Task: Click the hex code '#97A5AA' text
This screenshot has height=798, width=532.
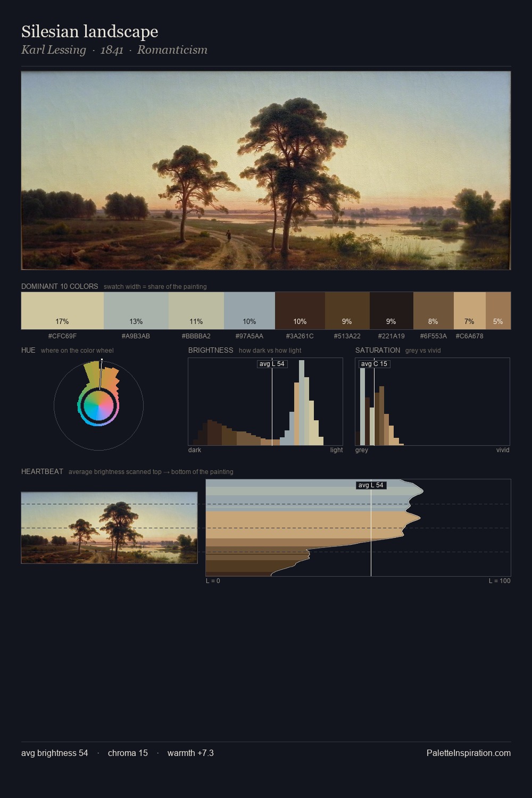Action: click(250, 336)
